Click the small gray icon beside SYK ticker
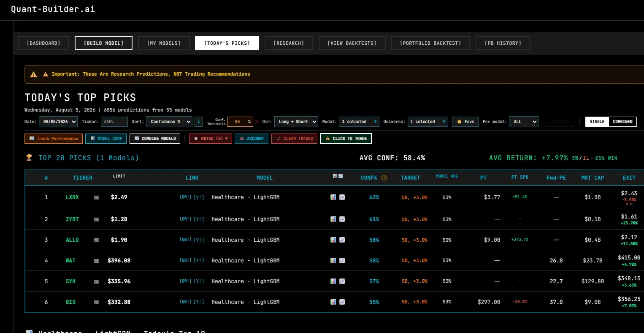The width and height of the screenshot is (644, 333). click(96, 281)
